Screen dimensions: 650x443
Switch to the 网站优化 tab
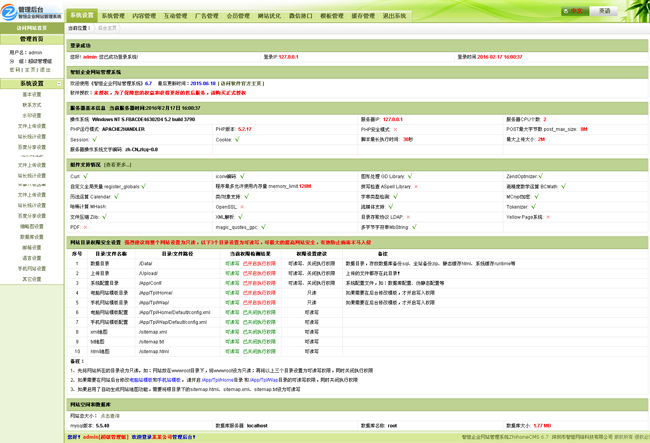(x=269, y=16)
